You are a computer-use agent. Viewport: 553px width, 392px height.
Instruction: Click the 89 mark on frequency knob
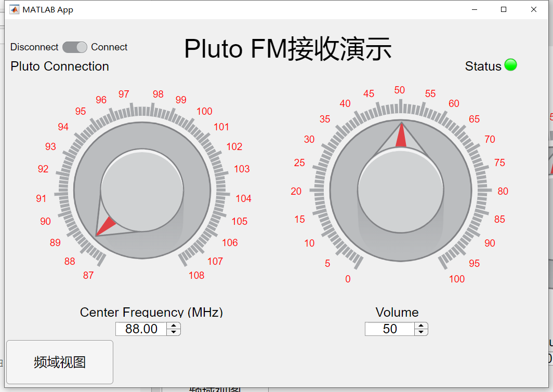56,242
